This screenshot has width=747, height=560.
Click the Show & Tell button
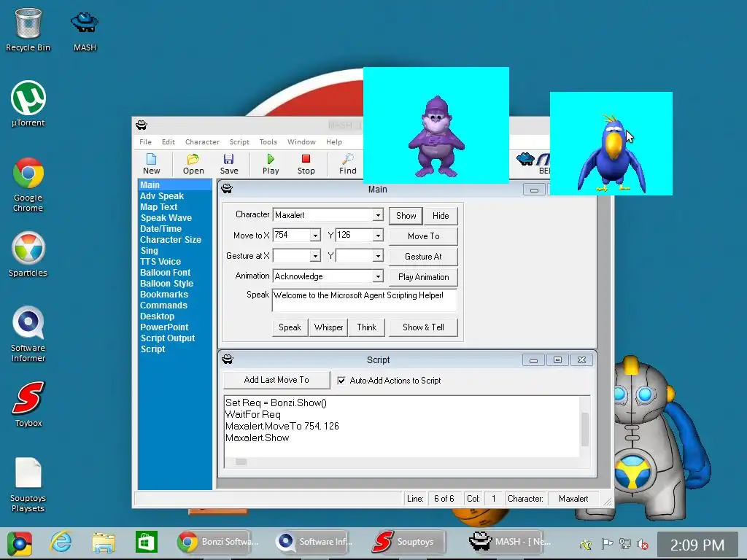point(424,327)
